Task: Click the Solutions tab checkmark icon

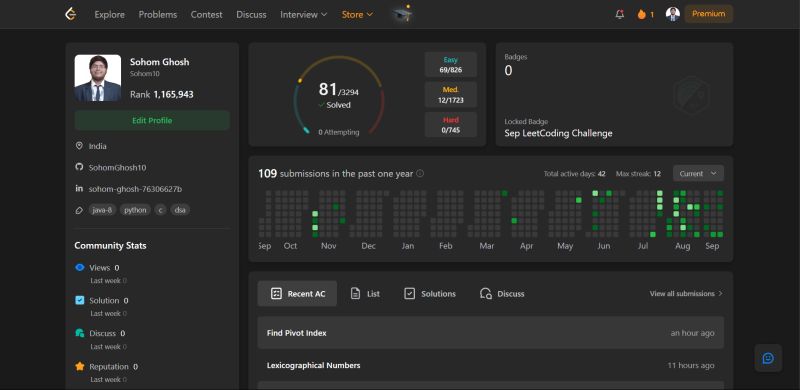Action: pos(409,294)
